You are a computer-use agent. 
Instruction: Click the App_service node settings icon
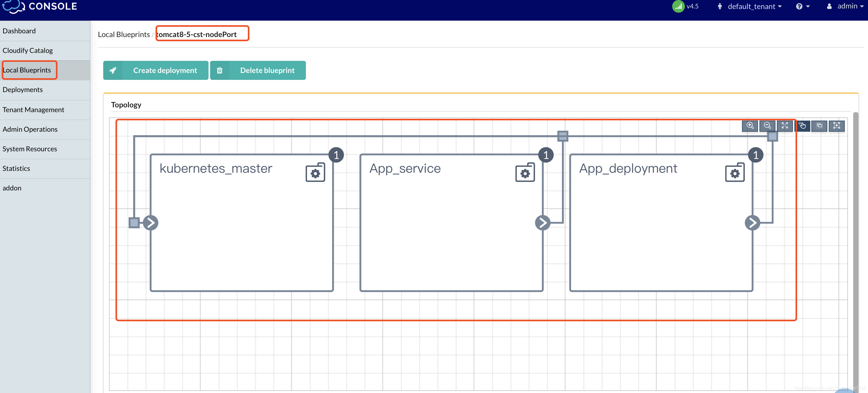[524, 172]
